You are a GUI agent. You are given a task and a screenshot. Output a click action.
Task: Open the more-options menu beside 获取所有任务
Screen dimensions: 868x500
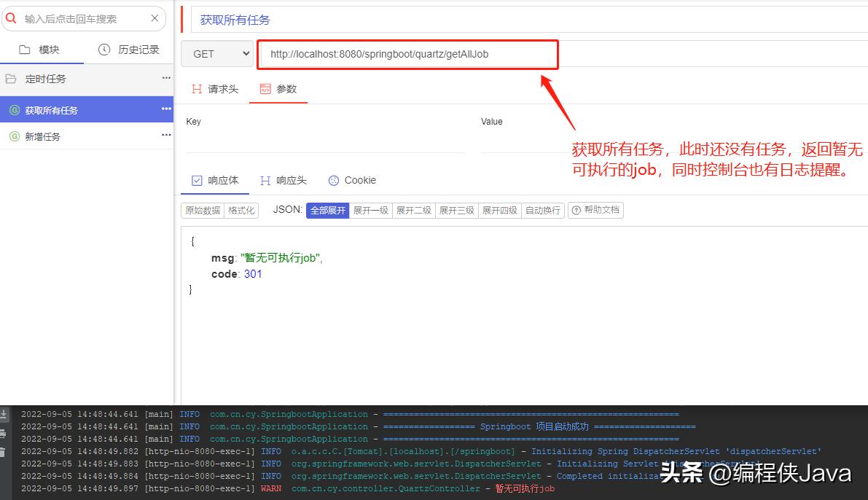pyautogui.click(x=165, y=109)
